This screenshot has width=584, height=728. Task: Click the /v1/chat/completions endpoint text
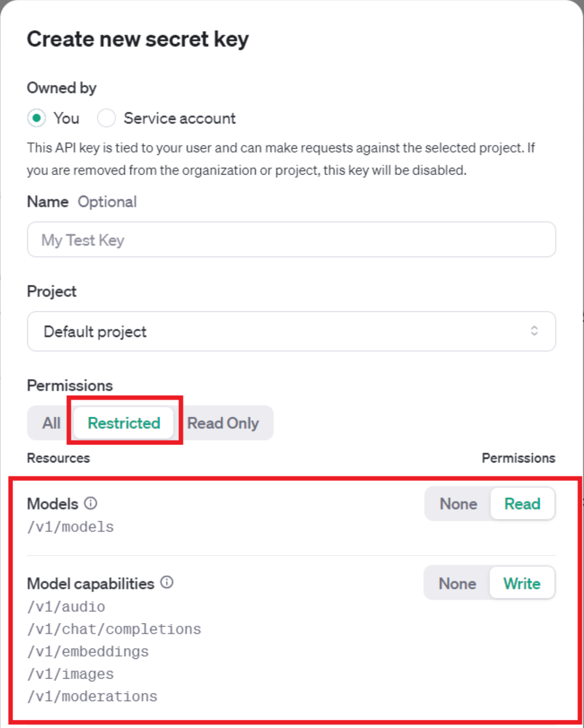click(114, 629)
